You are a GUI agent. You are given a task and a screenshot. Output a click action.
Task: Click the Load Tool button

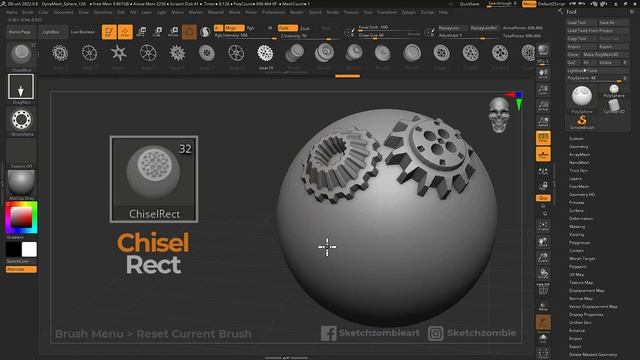(582, 23)
